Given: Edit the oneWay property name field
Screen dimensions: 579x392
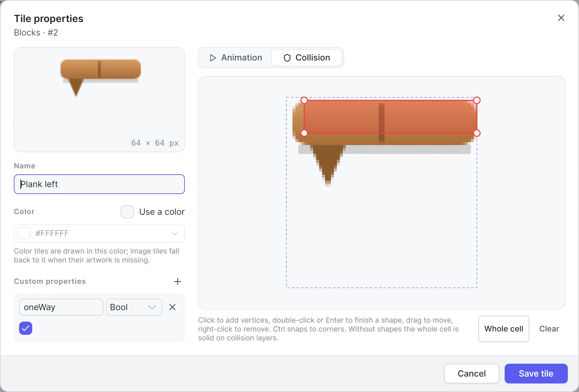Looking at the screenshot, I should pyautogui.click(x=61, y=307).
